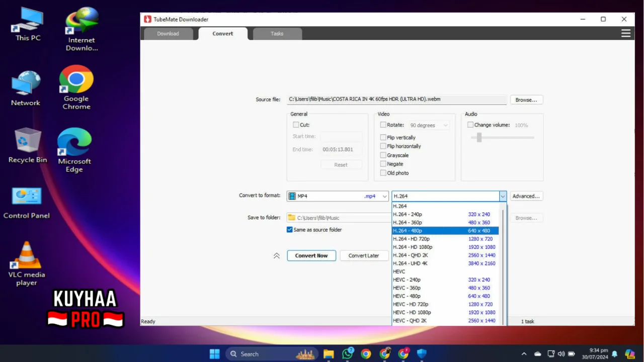Open Windows Security shield on taskbar

(x=422, y=354)
